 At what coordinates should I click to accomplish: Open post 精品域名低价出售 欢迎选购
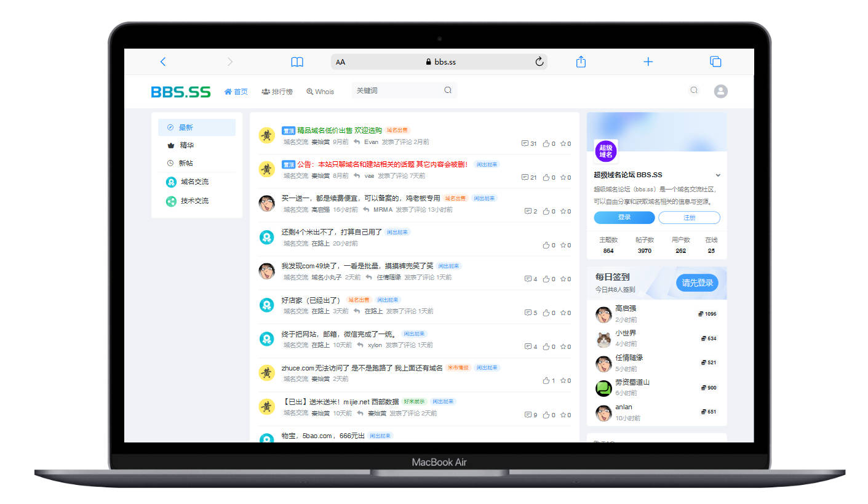(340, 130)
